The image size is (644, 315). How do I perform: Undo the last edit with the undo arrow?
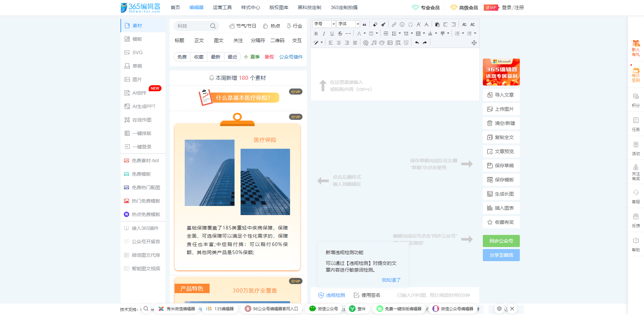[417, 42]
